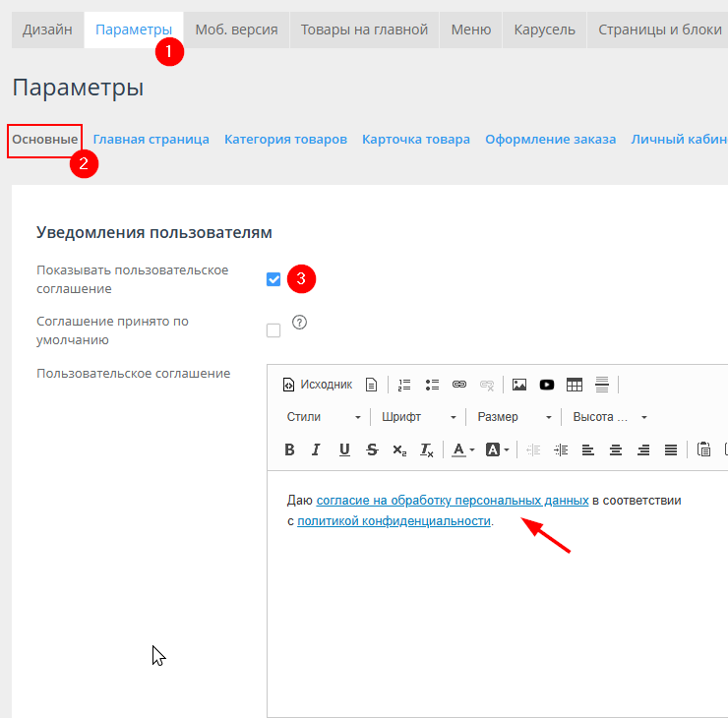728x718 pixels.
Task: Insert a horizontal line
Action: tap(602, 385)
